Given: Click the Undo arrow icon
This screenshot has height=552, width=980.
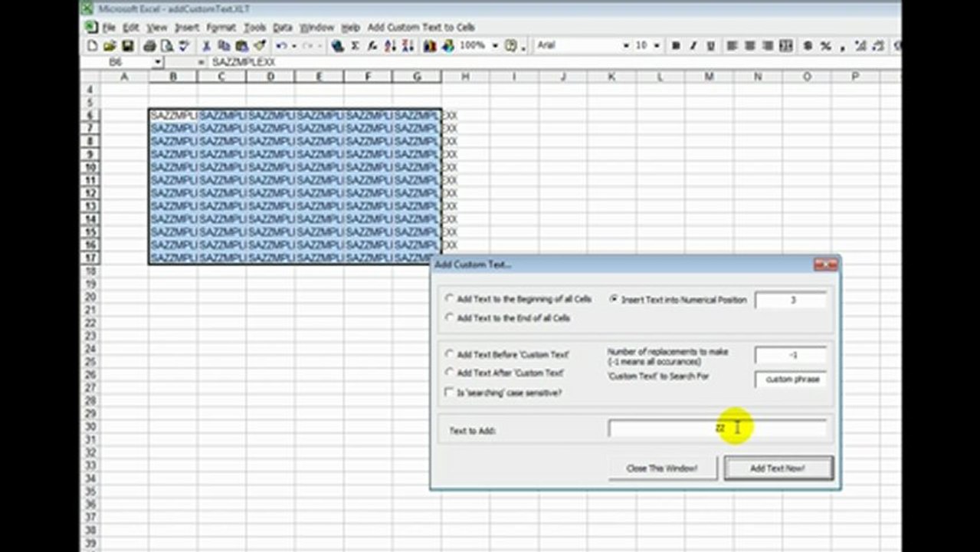Looking at the screenshot, I should tap(281, 46).
